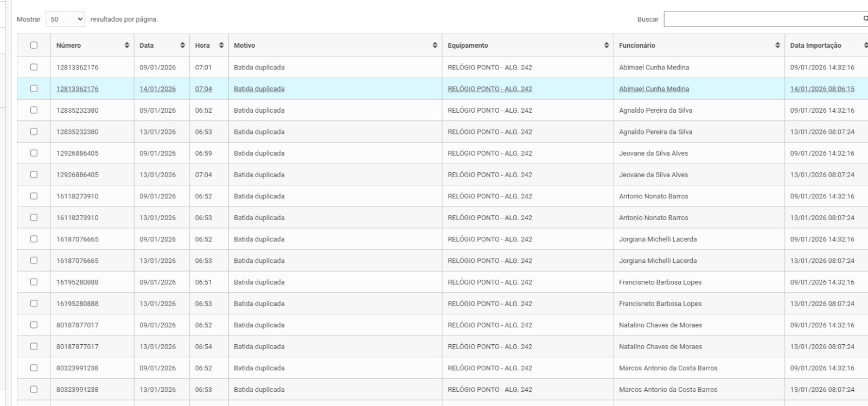This screenshot has width=868, height=406.
Task: Click sort arrows in Número column header
Action: 127,46
